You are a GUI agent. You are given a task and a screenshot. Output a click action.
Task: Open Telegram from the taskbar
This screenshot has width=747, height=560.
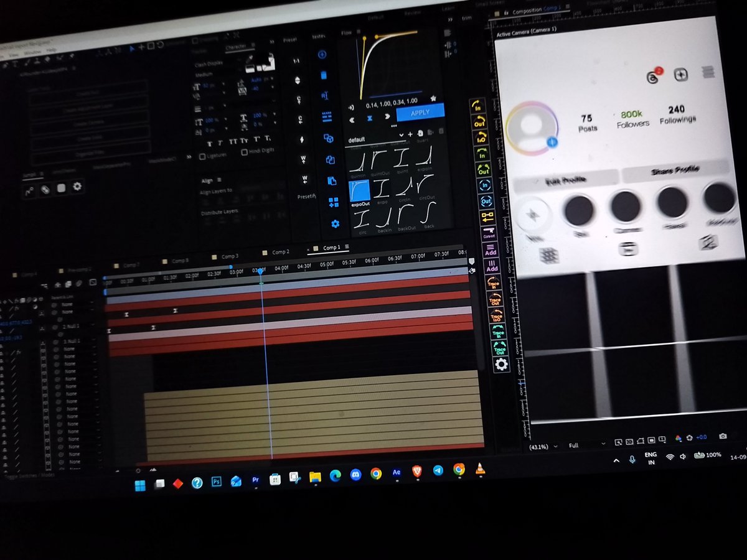click(438, 471)
